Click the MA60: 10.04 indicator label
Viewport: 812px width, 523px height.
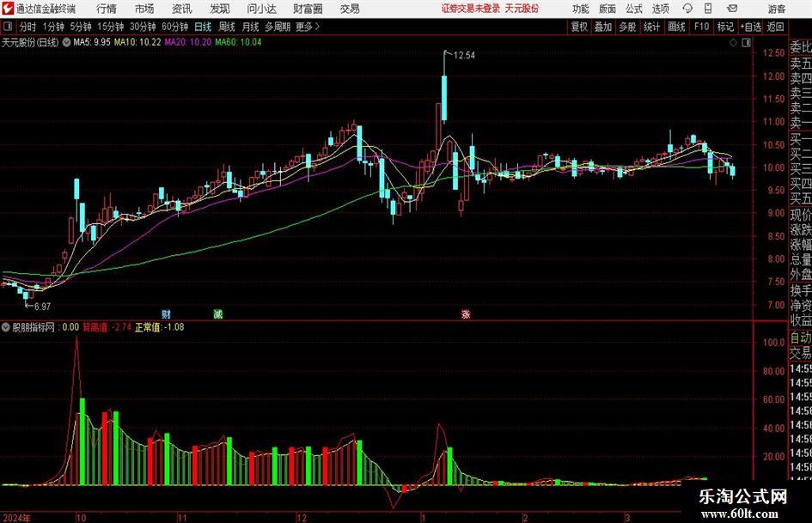[x=238, y=42]
